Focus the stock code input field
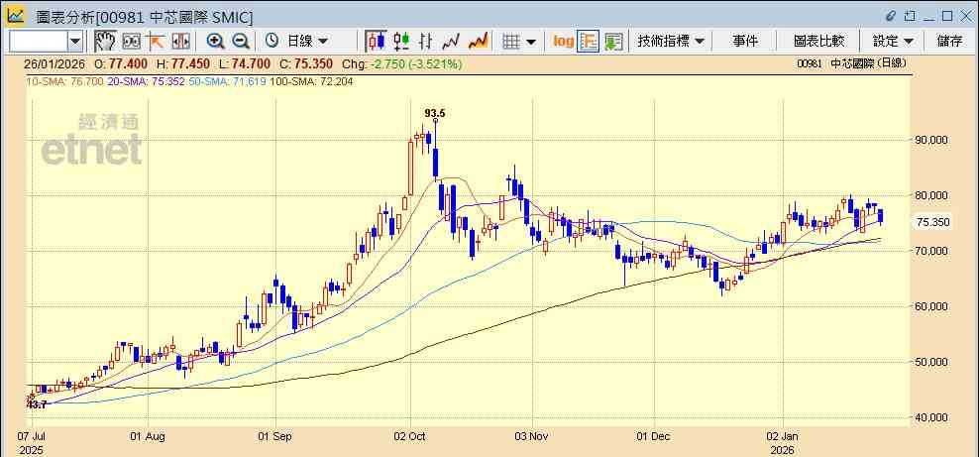 (39, 42)
